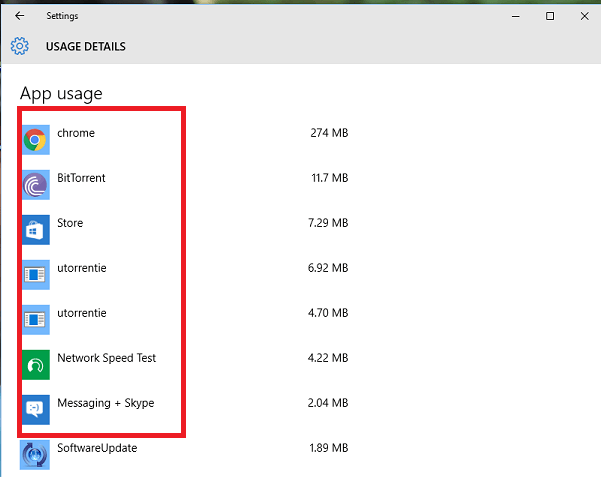Select the Messaging + Skype icon
Image resolution: width=601 pixels, height=477 pixels.
[x=36, y=410]
